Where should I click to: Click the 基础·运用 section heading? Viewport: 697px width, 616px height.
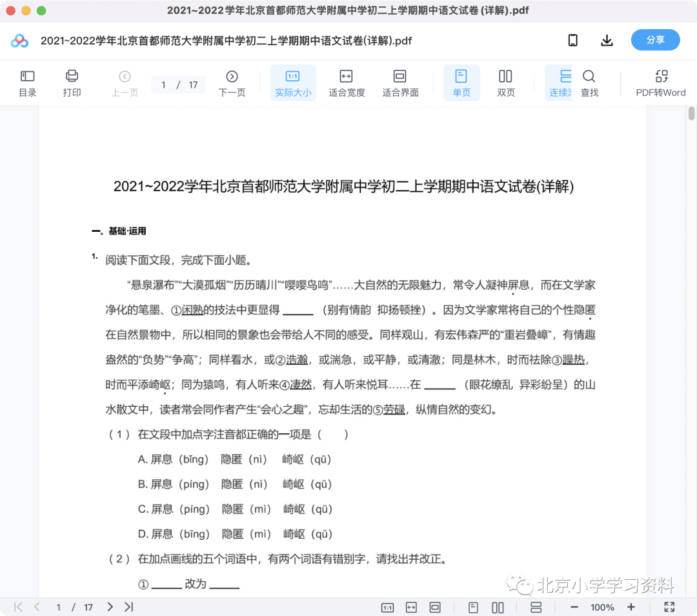tap(119, 231)
